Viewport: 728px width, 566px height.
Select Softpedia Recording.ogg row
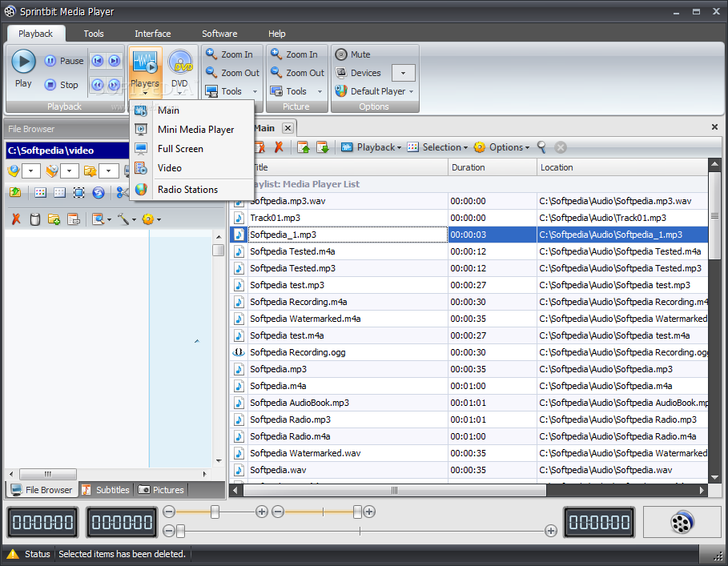[469, 352]
